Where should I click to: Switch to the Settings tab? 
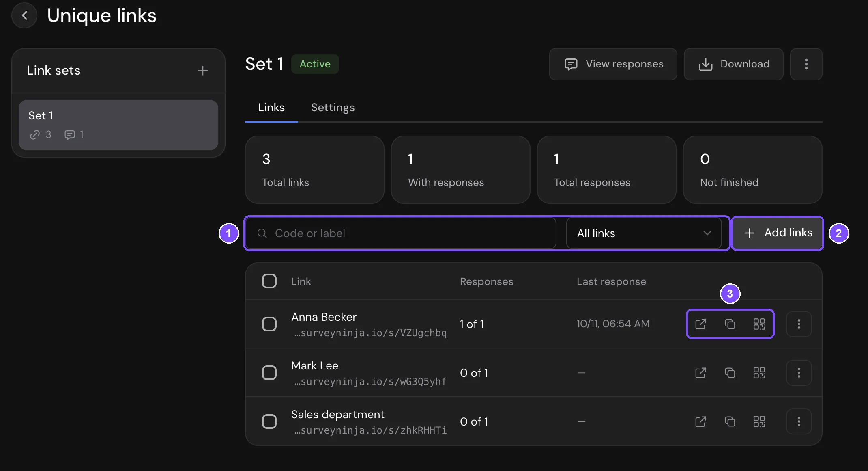click(333, 108)
